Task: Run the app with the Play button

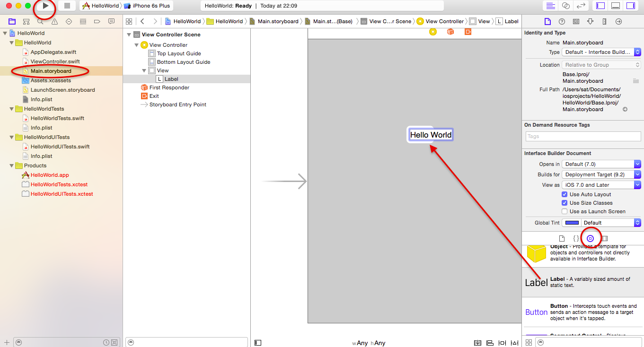Action: 46,6
